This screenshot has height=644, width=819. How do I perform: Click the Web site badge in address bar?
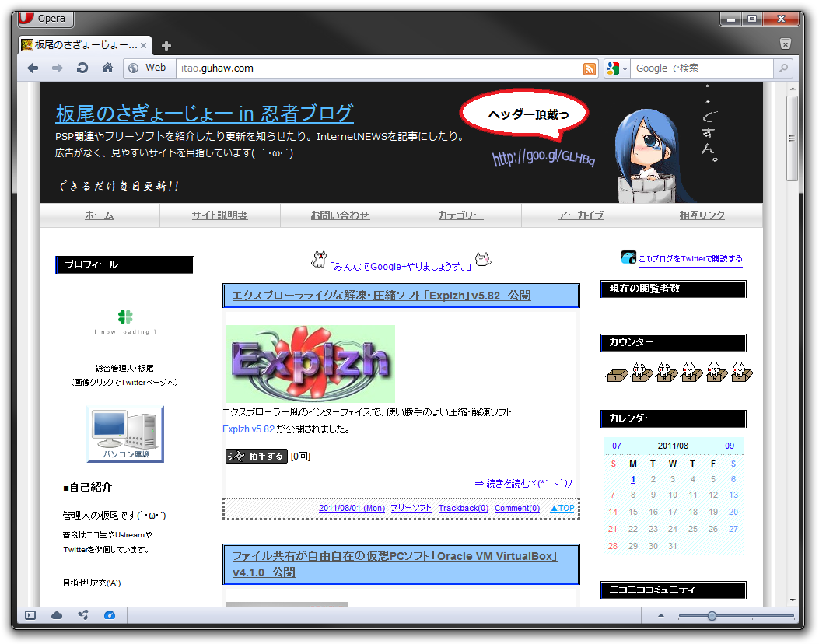[x=149, y=68]
